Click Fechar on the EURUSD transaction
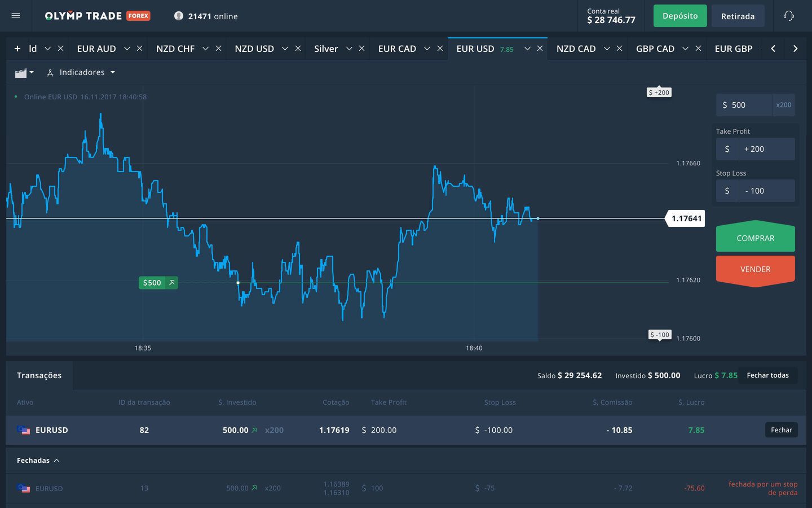This screenshot has width=812, height=508. pyautogui.click(x=781, y=430)
